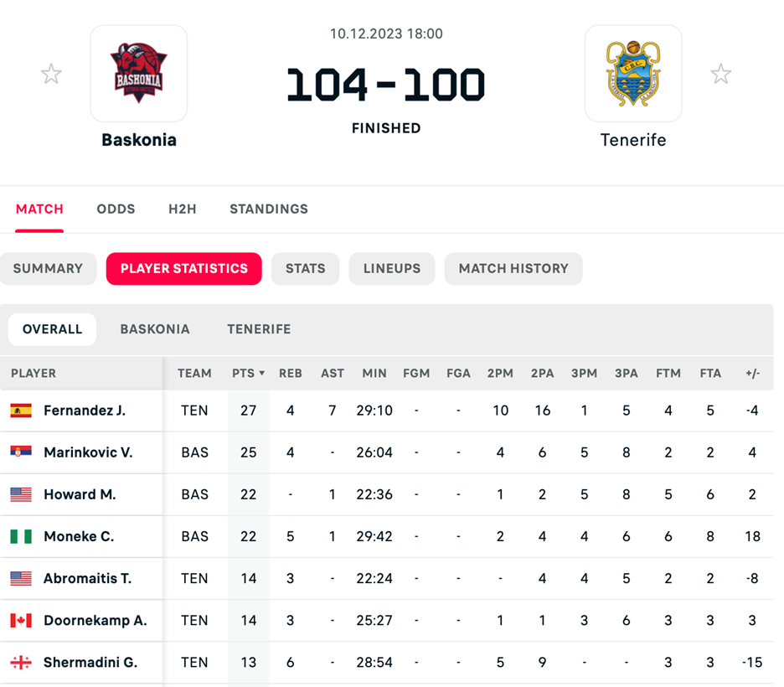Sort by the +/- column header

tap(751, 373)
